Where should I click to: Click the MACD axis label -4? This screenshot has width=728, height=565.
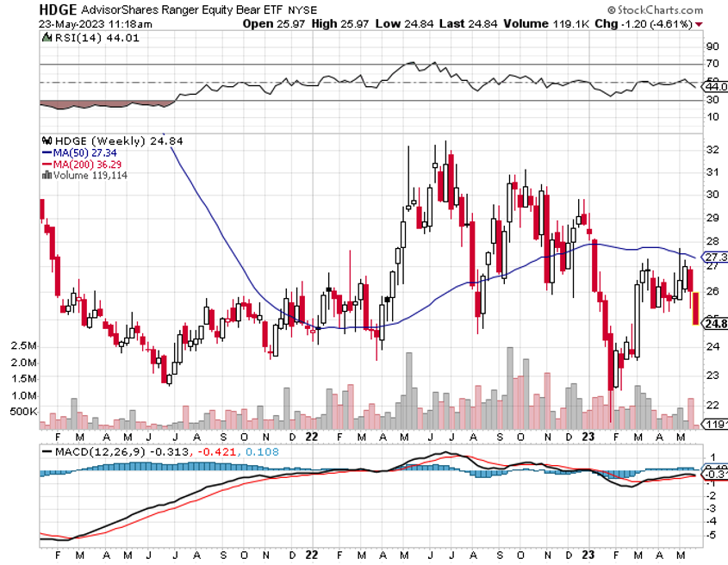[711, 521]
